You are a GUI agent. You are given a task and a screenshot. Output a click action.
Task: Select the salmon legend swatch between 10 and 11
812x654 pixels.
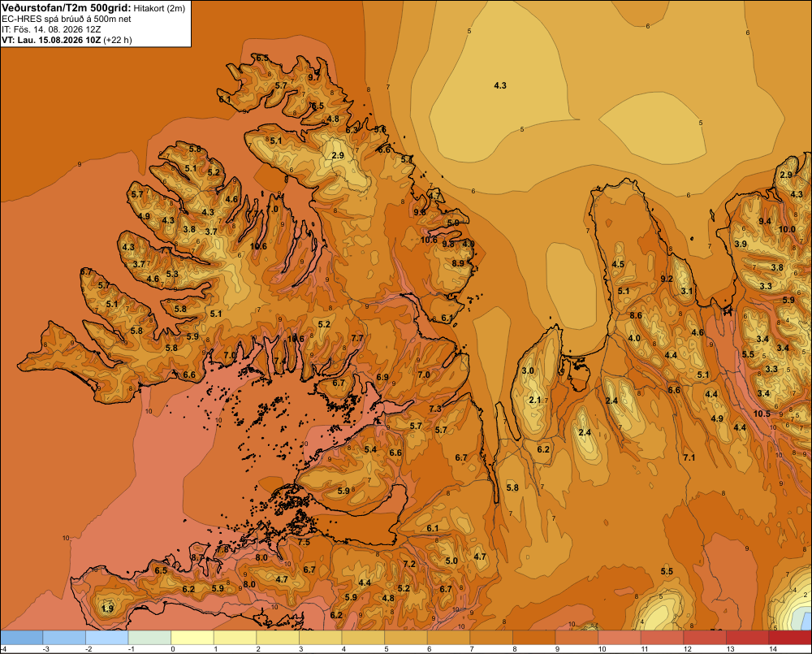click(x=620, y=638)
